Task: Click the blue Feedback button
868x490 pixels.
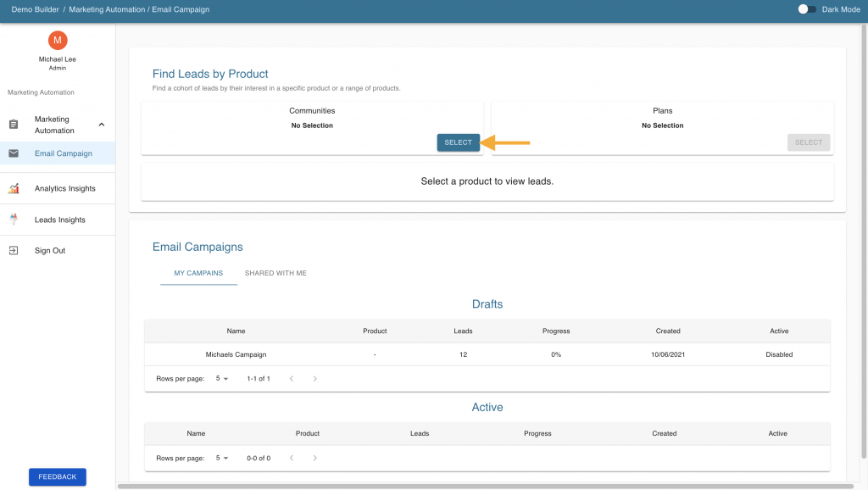Action: pyautogui.click(x=58, y=476)
